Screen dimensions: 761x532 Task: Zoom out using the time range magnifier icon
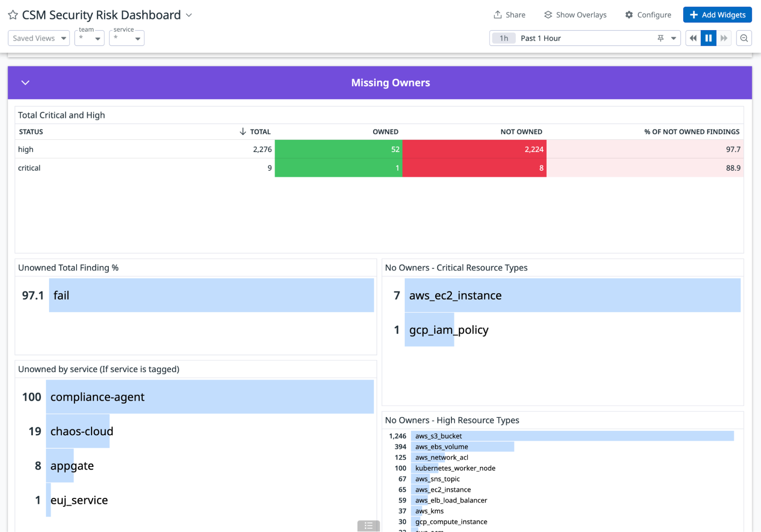744,38
